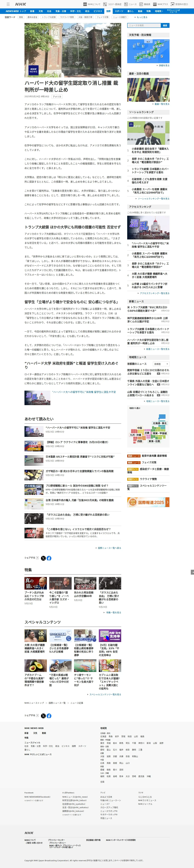Play video icon for 関東甲信越 大雨 news
Image resolution: width=194 pixels, height=868 pixels.
158,373
